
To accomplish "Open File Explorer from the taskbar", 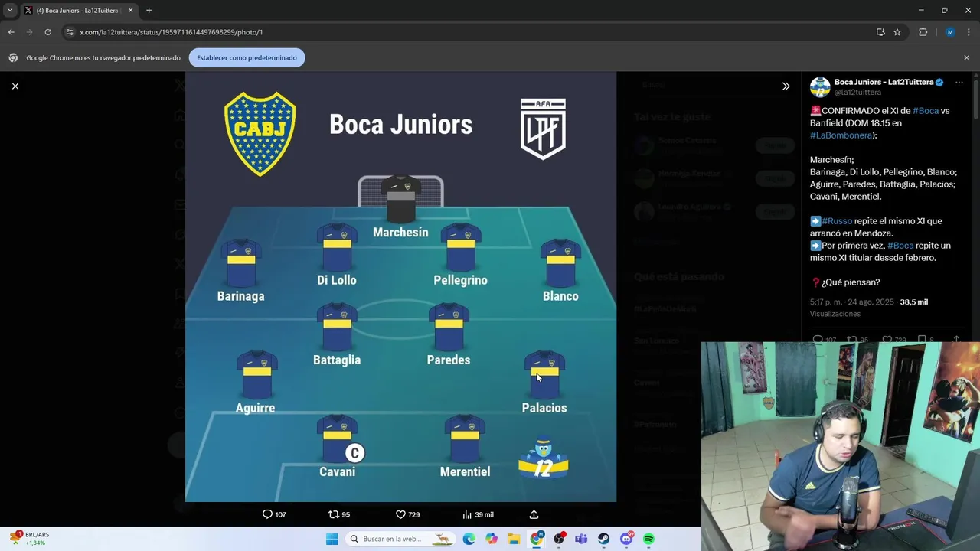I will (x=514, y=539).
